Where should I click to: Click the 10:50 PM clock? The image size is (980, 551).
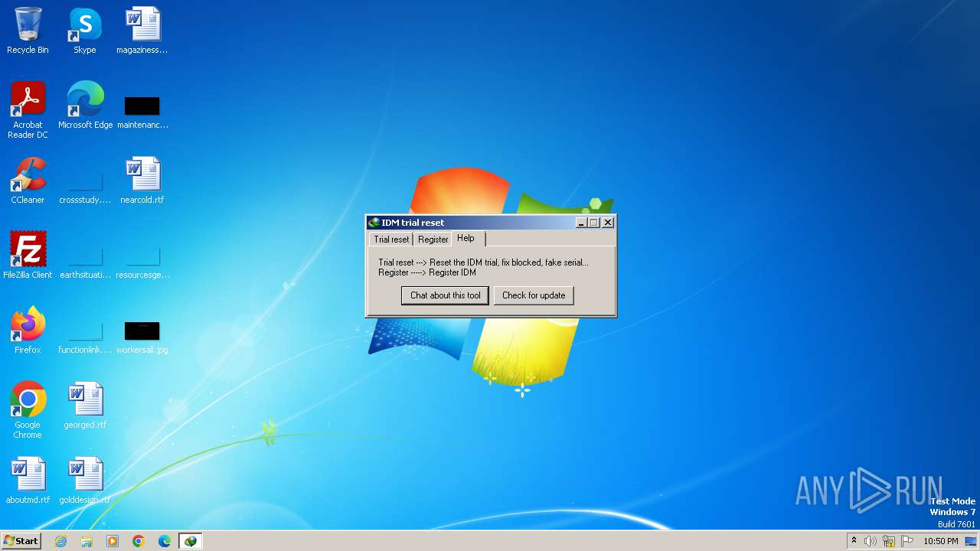tap(941, 541)
